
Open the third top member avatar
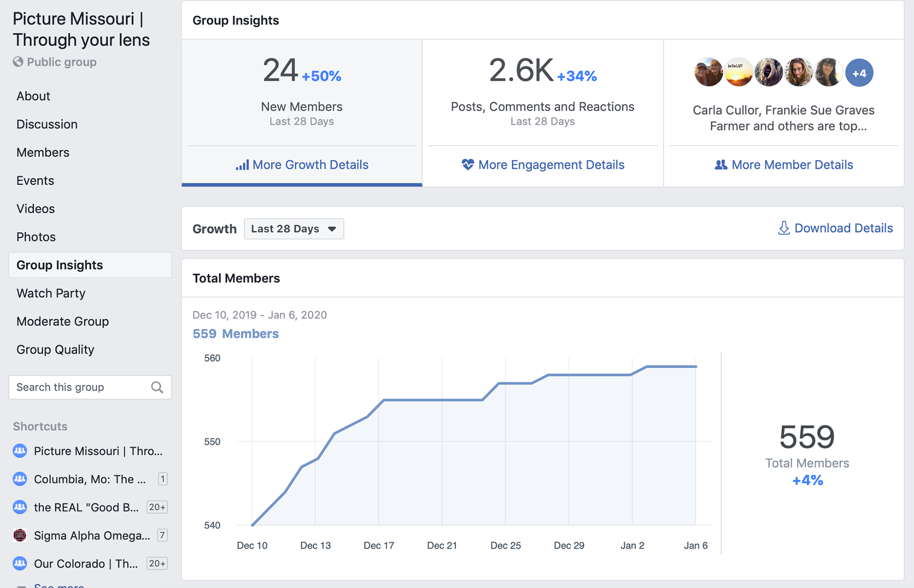[x=768, y=73]
